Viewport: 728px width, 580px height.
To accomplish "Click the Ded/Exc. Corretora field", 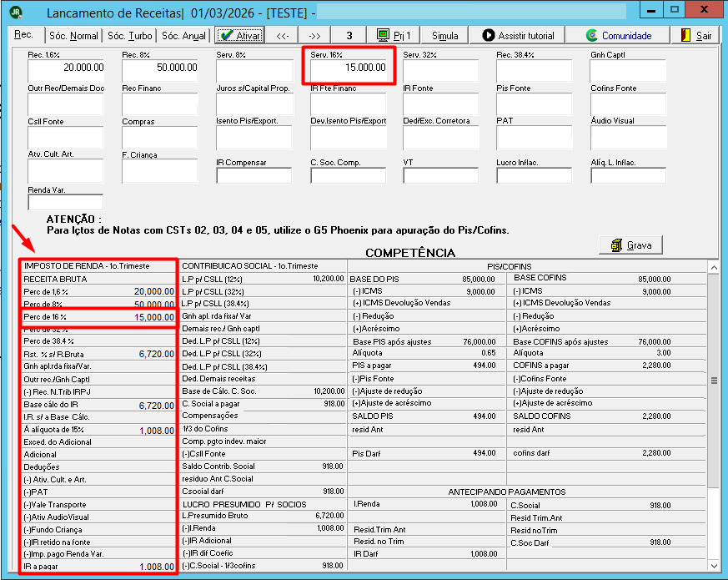I will (x=441, y=138).
